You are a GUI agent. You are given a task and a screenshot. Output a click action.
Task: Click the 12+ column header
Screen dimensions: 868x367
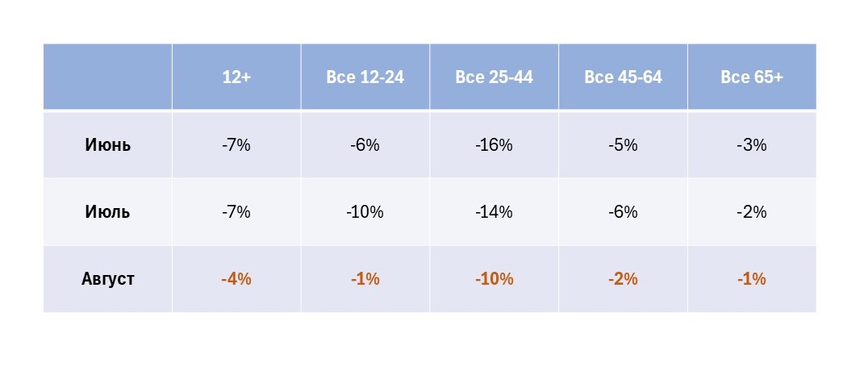tap(236, 77)
